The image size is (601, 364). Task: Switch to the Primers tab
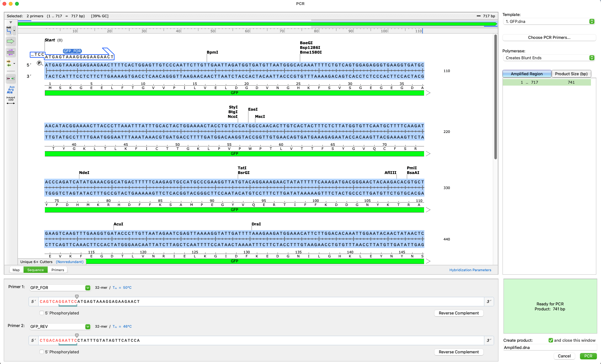(x=58, y=270)
